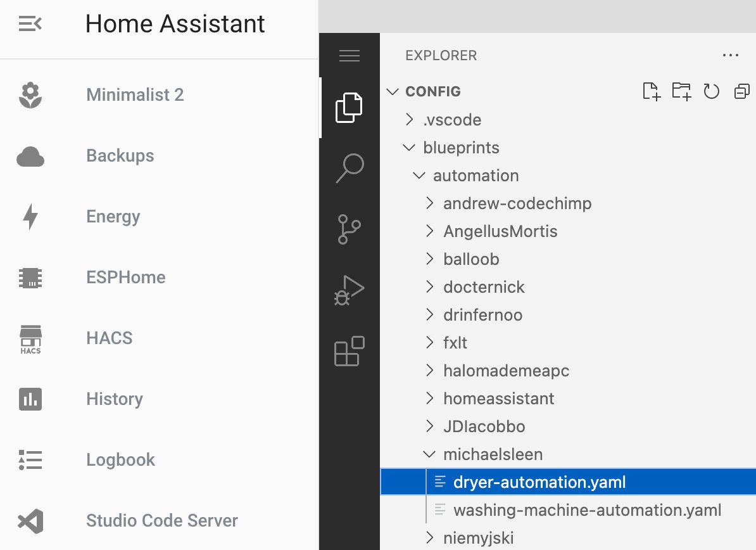
Task: Open Backups from the sidebar
Action: (120, 156)
